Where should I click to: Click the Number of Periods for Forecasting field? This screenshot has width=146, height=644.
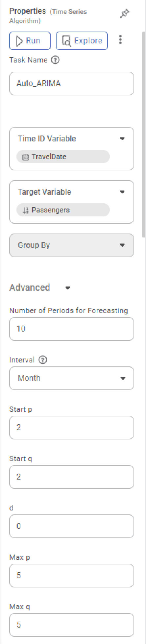[x=72, y=329]
